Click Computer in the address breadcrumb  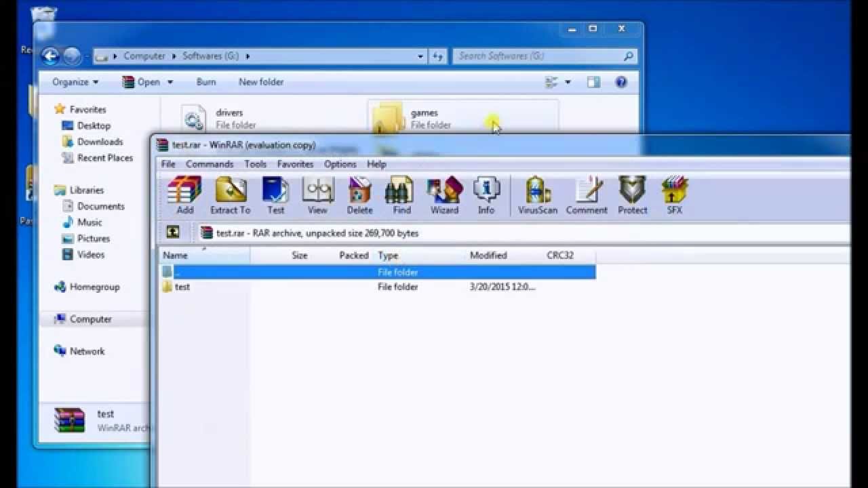click(144, 56)
